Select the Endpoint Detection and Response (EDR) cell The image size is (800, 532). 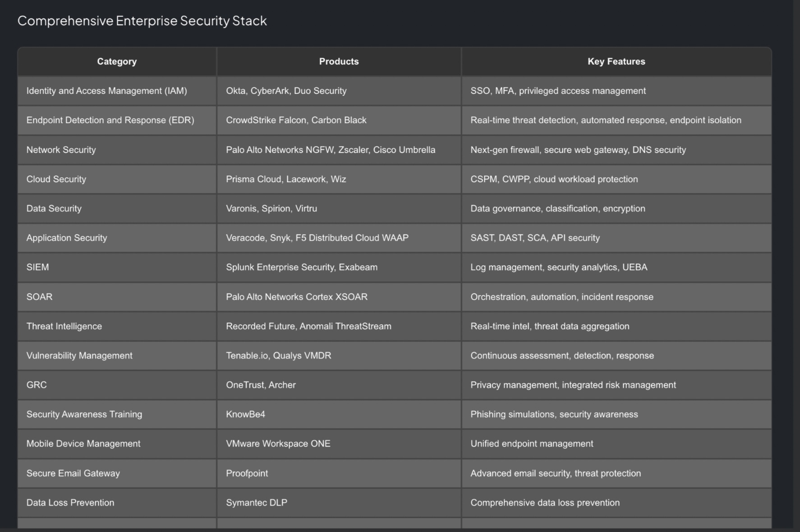point(117,120)
